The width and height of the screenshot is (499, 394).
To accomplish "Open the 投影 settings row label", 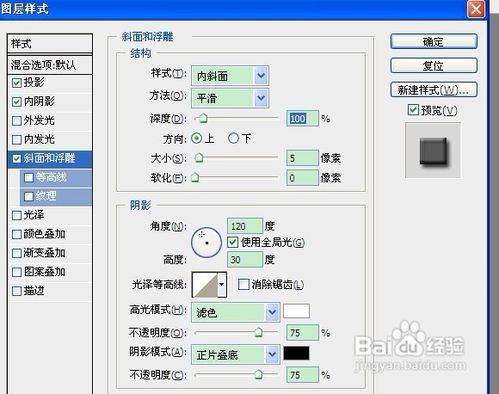I will coord(34,82).
